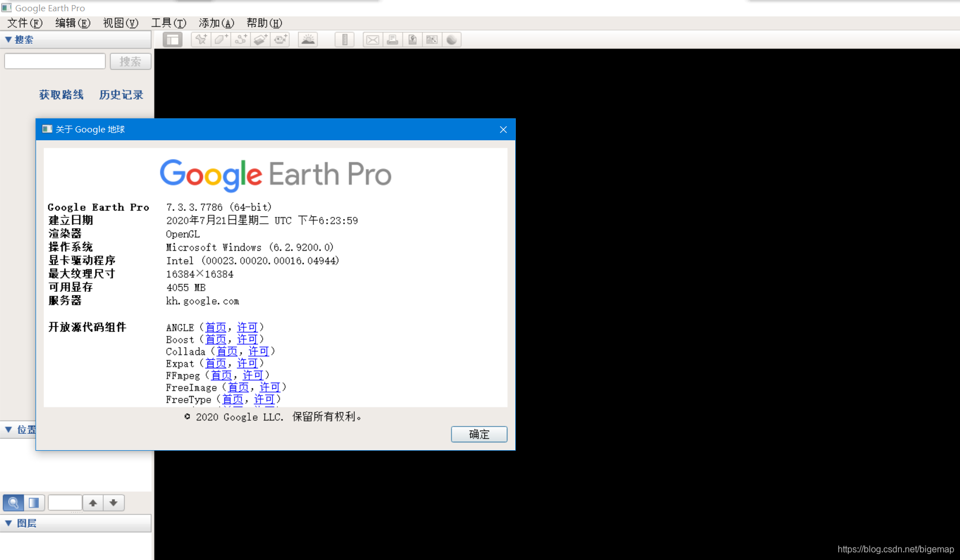
Task: Select the ruler tool icon
Action: pyautogui.click(x=344, y=39)
